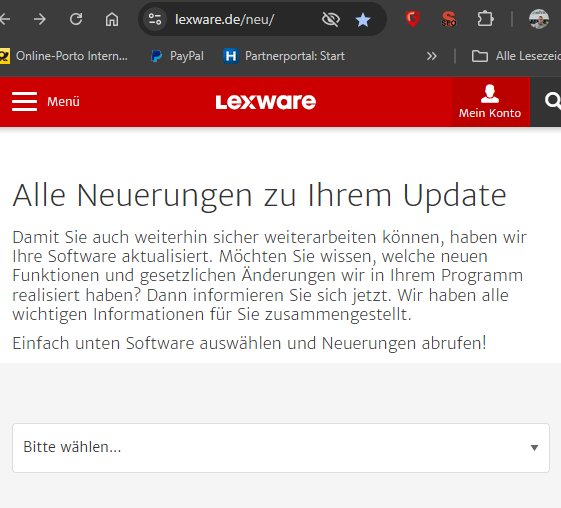The height and width of the screenshot is (508, 561).
Task: Click the Menü label in header
Action: coord(63,102)
